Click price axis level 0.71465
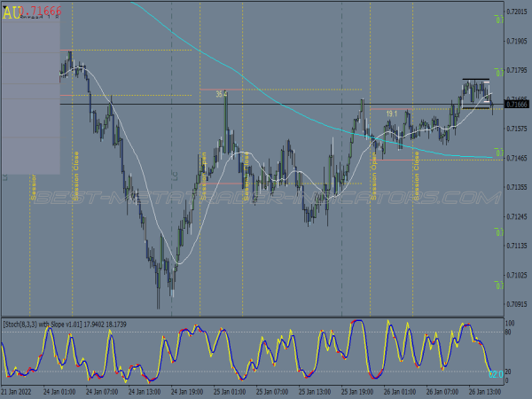 coord(517,158)
